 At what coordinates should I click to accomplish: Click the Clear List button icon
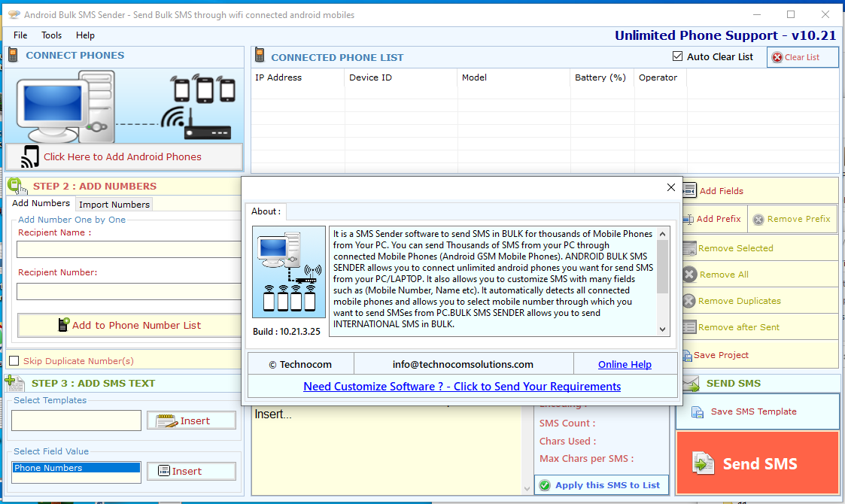pos(777,57)
